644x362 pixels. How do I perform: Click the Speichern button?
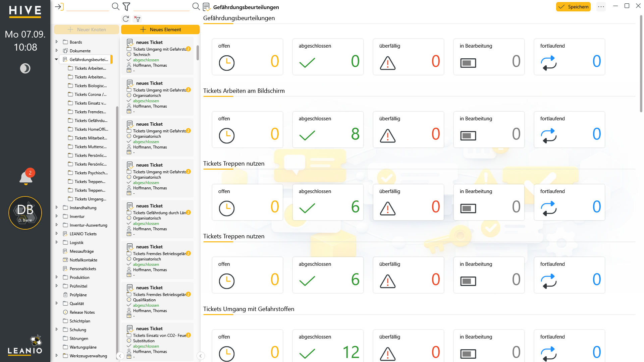(573, 7)
